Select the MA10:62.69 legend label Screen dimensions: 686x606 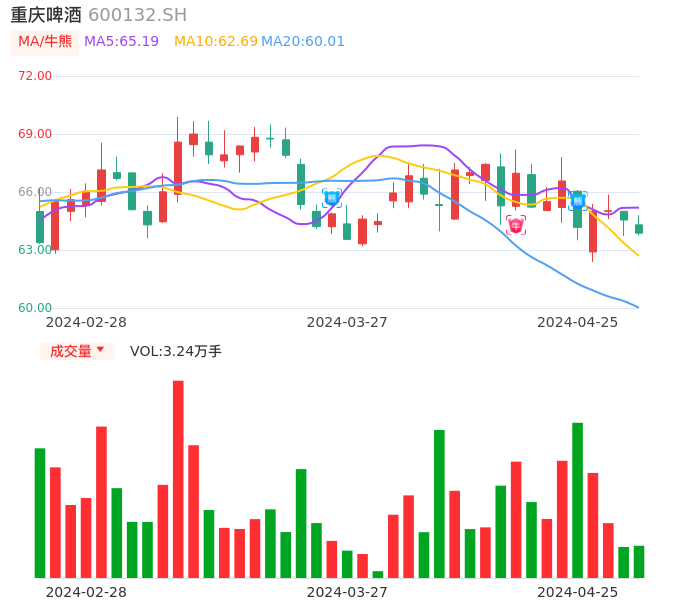(x=216, y=42)
